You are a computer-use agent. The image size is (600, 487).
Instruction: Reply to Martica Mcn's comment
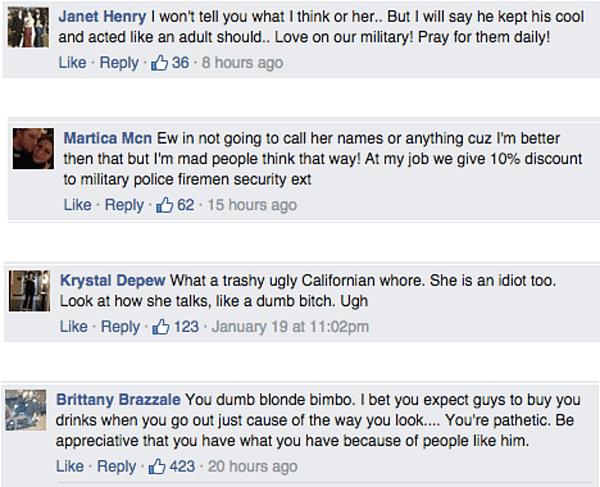(124, 205)
